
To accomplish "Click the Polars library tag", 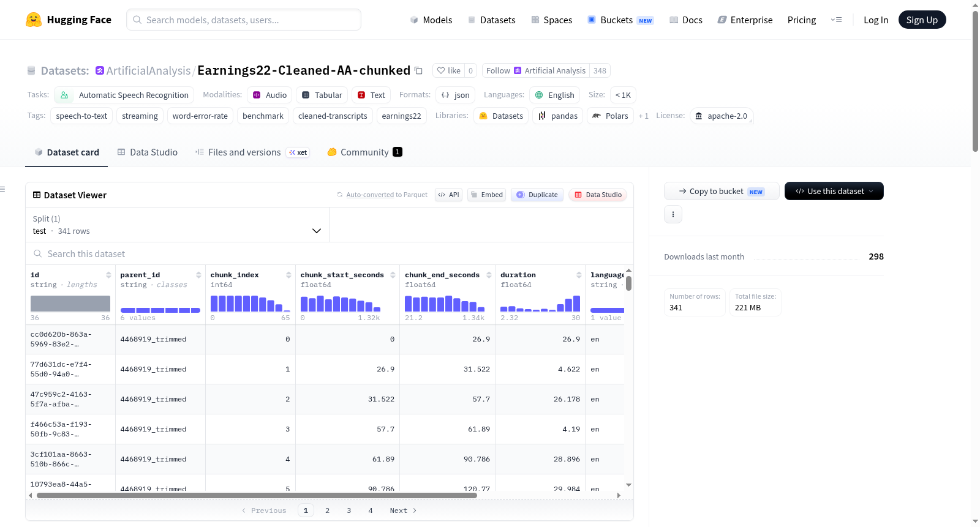I will [x=610, y=116].
